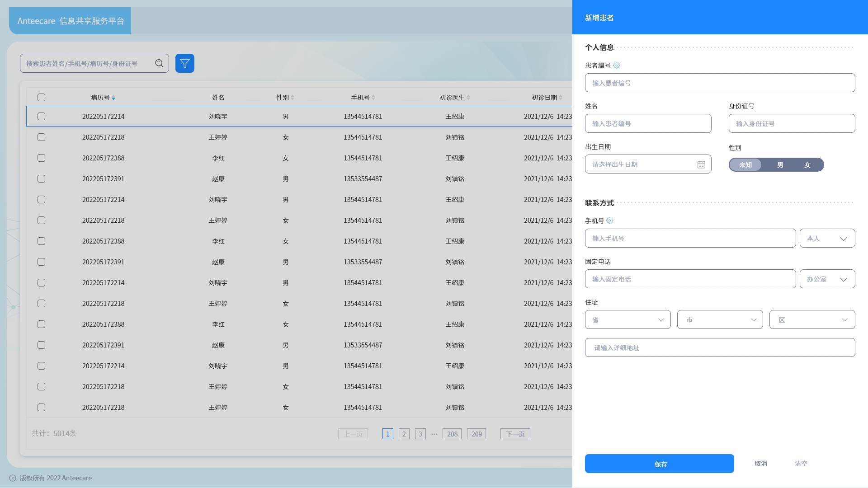Open the 本人 phone owner dropdown
The width and height of the screenshot is (868, 488).
pos(827,239)
